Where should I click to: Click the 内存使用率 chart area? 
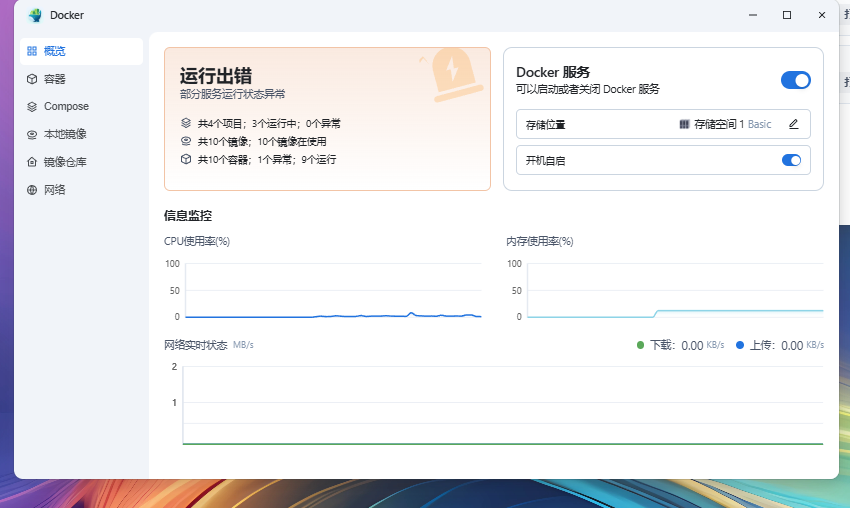pos(675,290)
